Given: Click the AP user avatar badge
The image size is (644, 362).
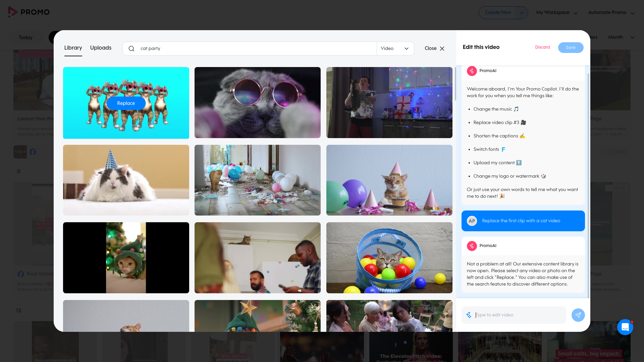Looking at the screenshot, I should point(472,221).
